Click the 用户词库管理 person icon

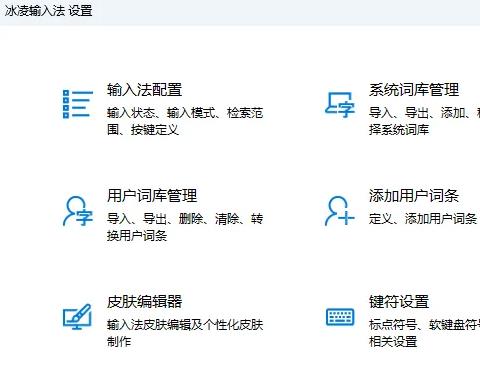pos(78,211)
